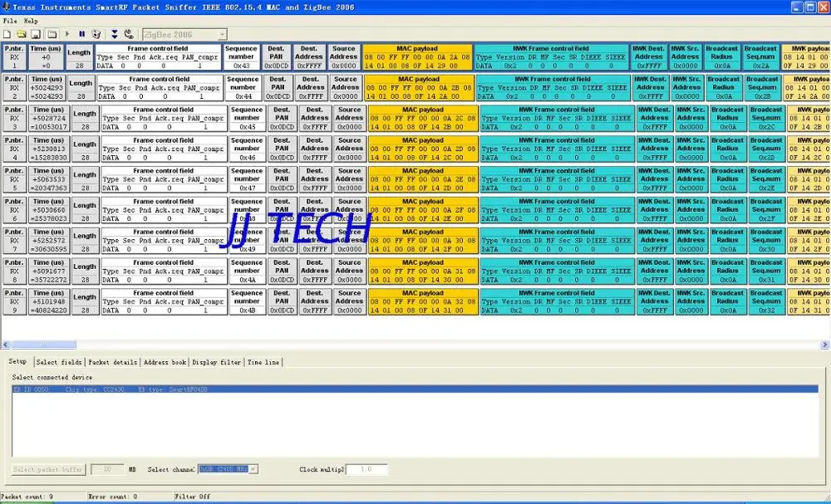Click the horizontal scrollbar thumb
The width and height of the screenshot is (831, 504).
tap(43, 345)
